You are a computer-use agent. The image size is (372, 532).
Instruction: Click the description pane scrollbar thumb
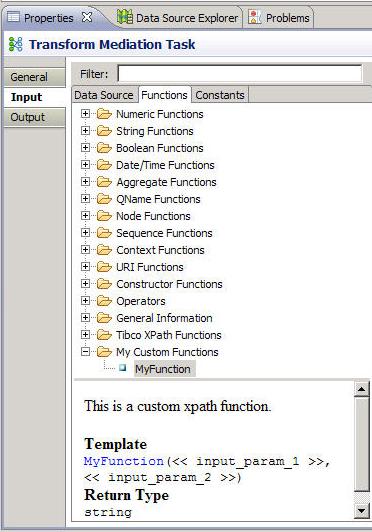361,444
